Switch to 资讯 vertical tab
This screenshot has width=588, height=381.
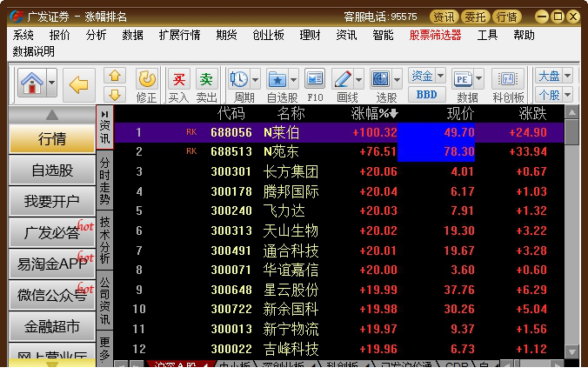pos(104,127)
